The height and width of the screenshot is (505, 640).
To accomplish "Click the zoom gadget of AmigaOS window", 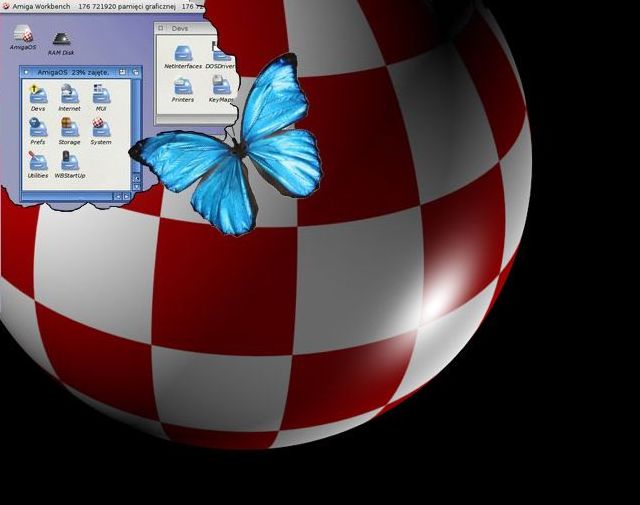I will coord(122,72).
